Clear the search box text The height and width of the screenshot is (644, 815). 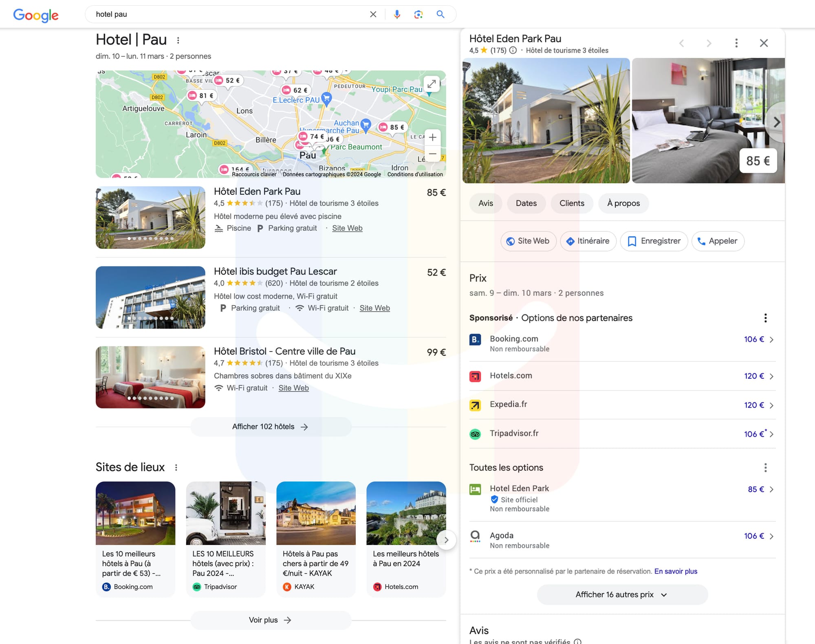pos(373,14)
